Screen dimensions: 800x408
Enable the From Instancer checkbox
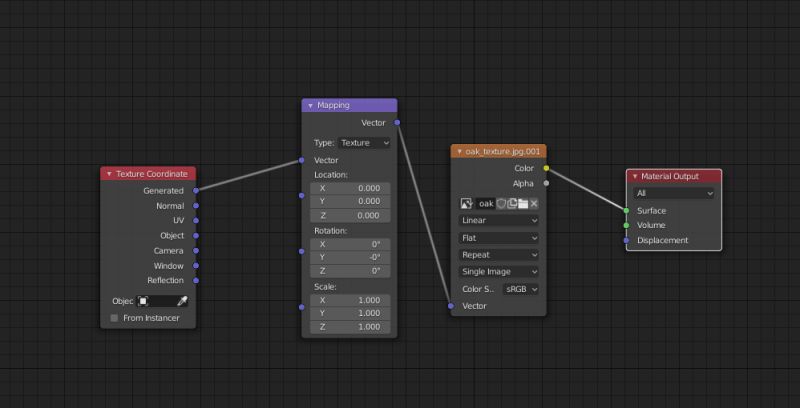click(114, 318)
